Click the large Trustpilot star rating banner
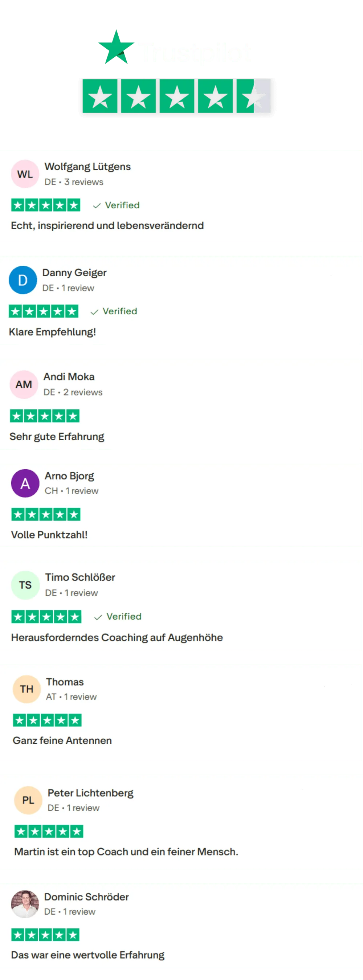363x980 pixels. (x=176, y=97)
